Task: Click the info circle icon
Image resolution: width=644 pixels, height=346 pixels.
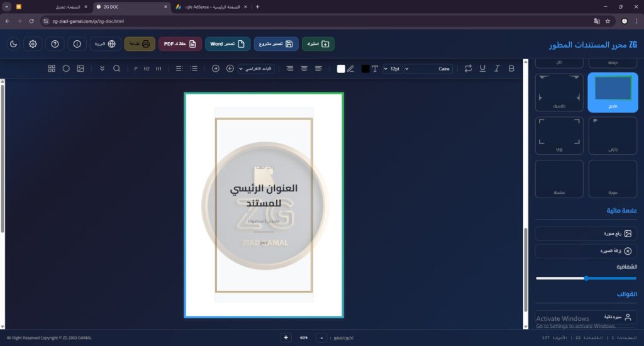Action: coord(77,44)
